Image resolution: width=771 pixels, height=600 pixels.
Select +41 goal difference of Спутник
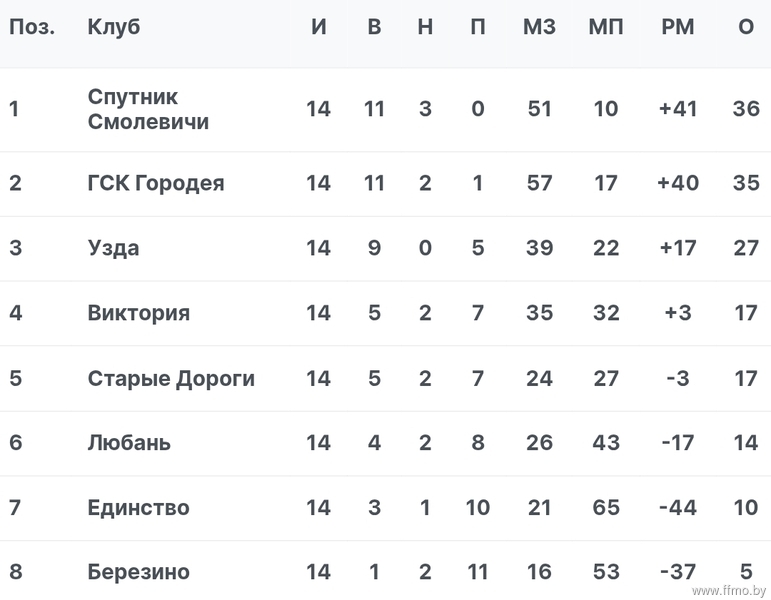pos(678,109)
